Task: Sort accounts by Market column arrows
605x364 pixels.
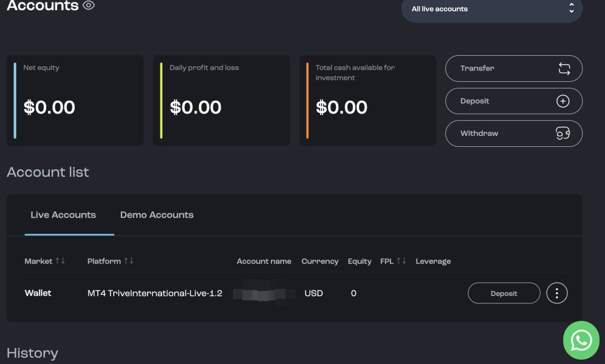Action: (60, 261)
